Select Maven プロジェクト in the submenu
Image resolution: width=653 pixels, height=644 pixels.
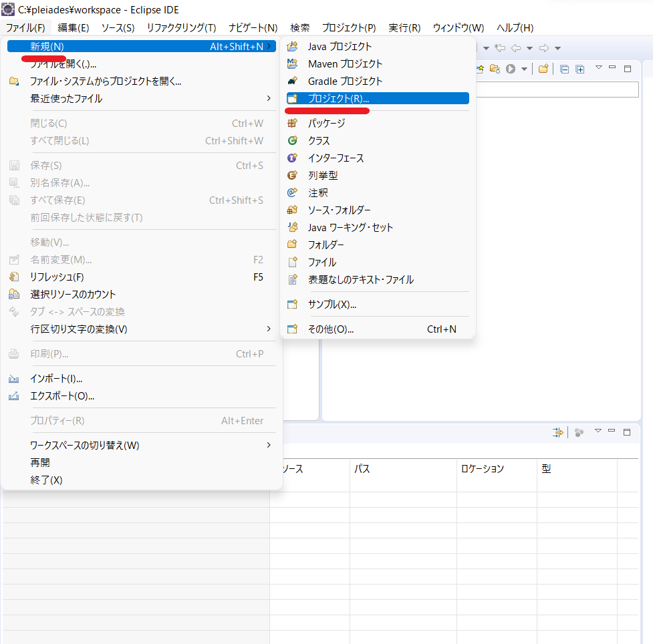pos(378,63)
